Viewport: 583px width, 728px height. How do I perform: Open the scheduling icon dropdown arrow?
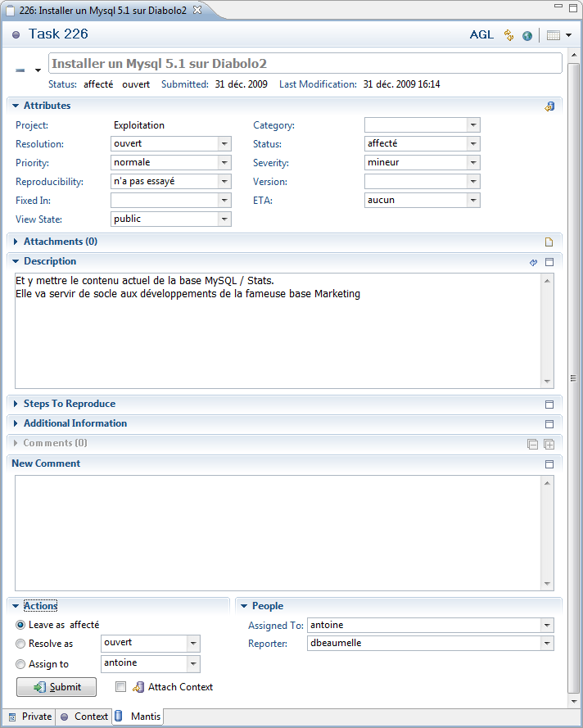click(x=568, y=35)
